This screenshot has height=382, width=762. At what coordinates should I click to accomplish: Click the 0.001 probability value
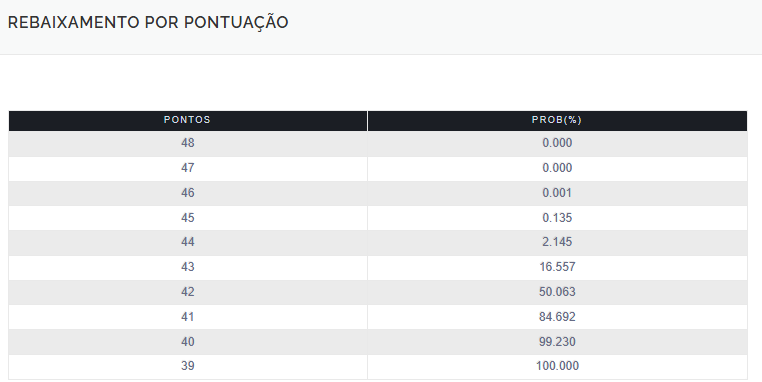click(x=557, y=193)
